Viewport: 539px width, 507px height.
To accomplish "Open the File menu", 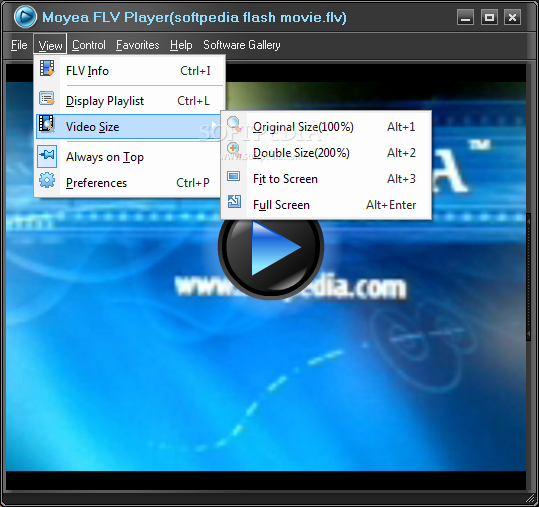I will pos(19,45).
